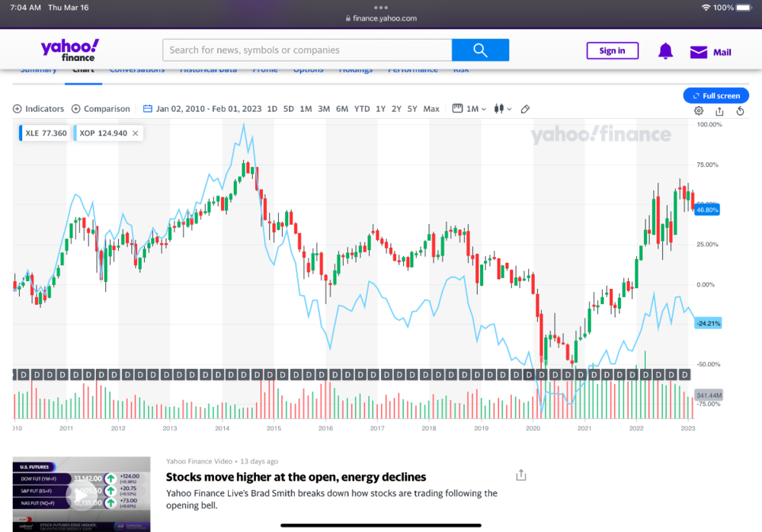Tap the battery status indicator
762x532 pixels.
pos(744,8)
